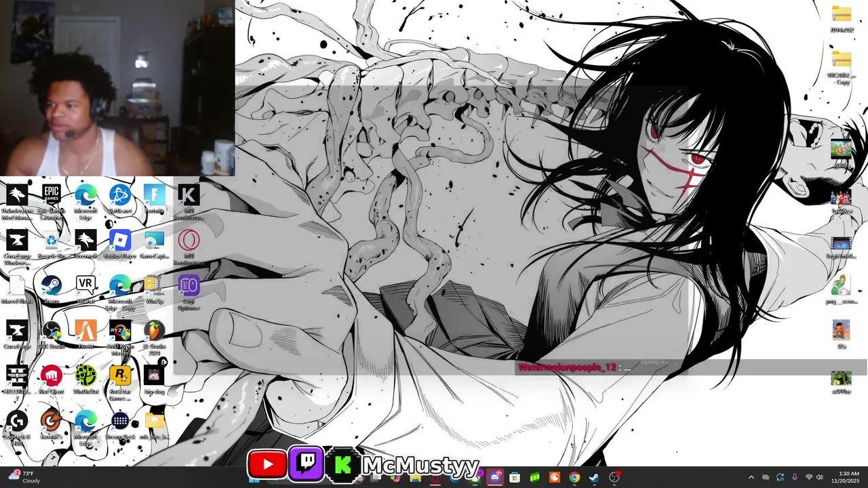Open the OBS Studio taskbar icon
868x488 pixels.
(614, 477)
